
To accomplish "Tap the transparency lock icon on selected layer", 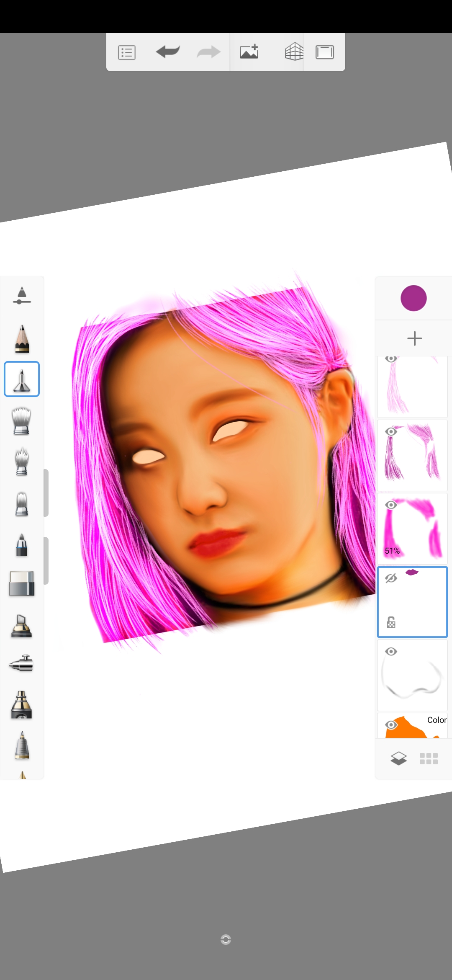I will point(391,622).
